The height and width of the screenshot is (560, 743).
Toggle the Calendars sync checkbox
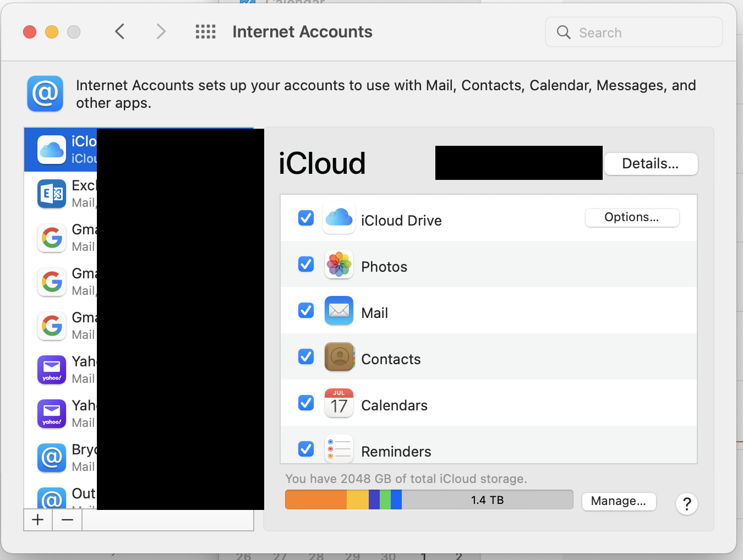(x=306, y=403)
